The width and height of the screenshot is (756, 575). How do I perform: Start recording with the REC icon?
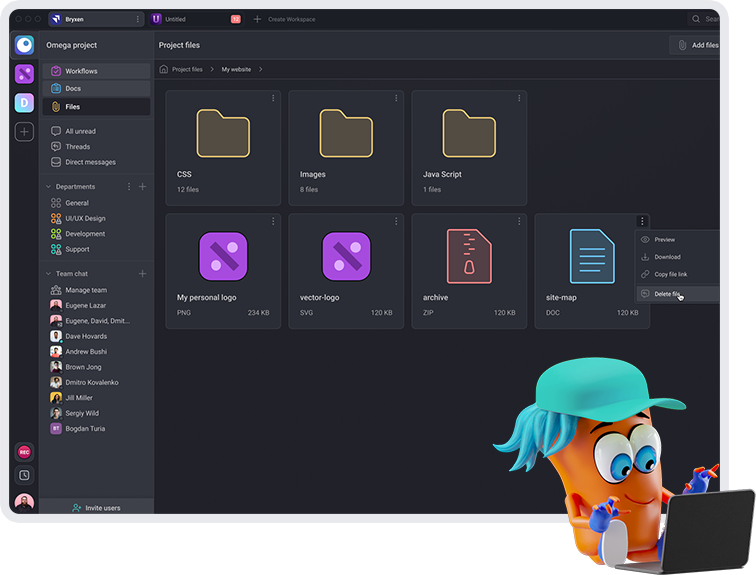point(24,452)
